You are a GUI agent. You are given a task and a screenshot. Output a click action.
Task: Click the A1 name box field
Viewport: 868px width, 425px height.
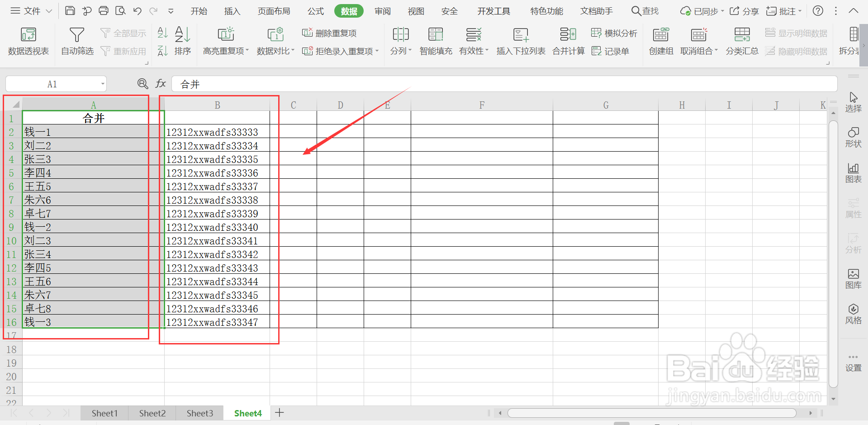point(56,84)
